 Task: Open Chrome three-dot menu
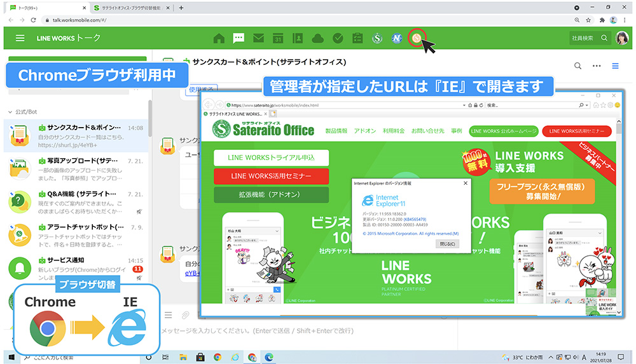click(625, 20)
